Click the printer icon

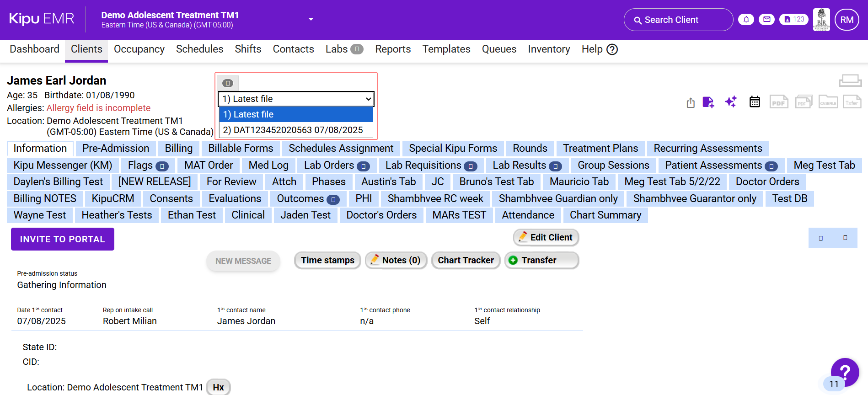click(850, 81)
